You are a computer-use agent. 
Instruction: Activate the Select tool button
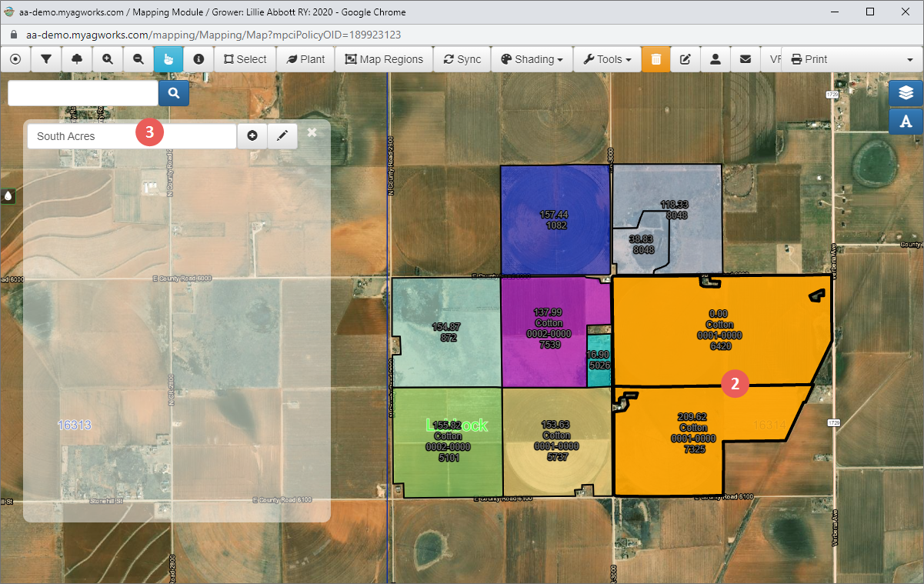point(245,59)
